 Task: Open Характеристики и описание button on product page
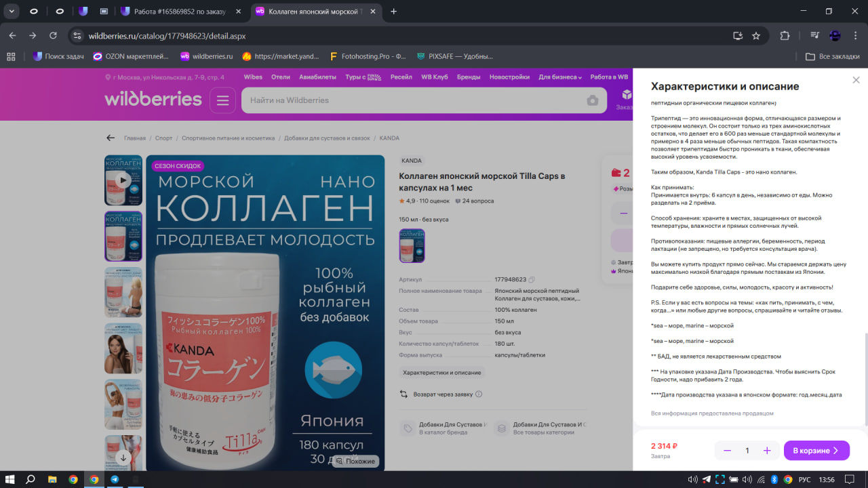(x=442, y=373)
